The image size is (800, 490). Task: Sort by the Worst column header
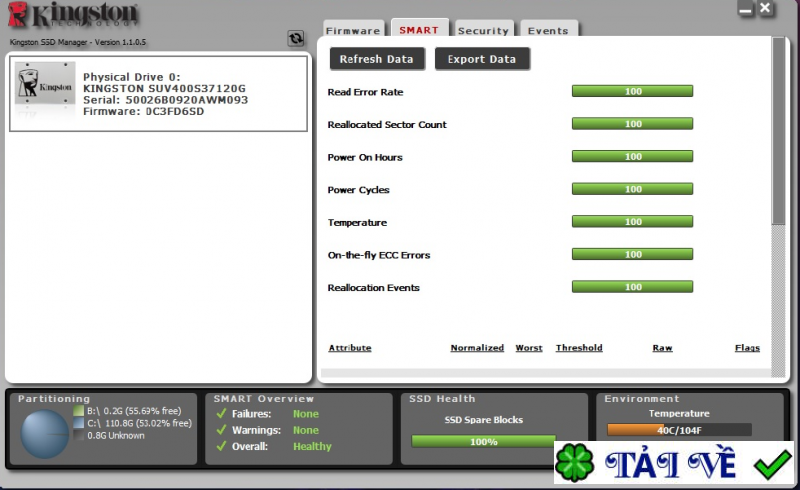click(529, 348)
